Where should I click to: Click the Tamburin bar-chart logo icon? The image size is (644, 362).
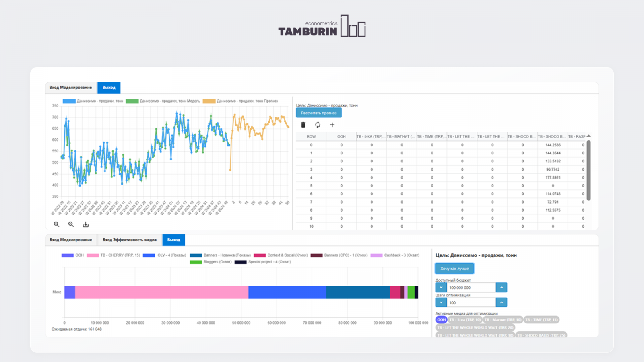click(353, 26)
